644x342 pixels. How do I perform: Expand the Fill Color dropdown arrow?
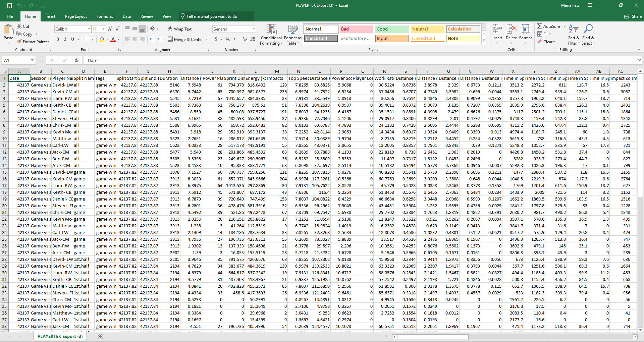[x=107, y=40]
